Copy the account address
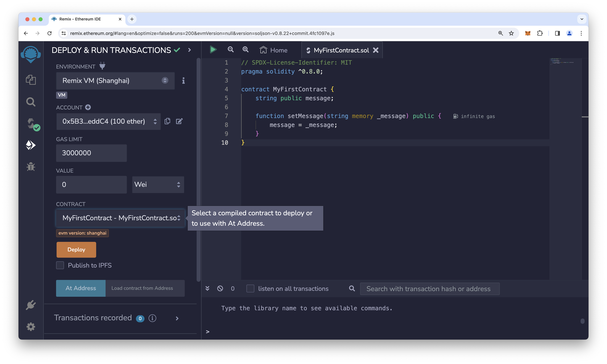 [x=168, y=121]
